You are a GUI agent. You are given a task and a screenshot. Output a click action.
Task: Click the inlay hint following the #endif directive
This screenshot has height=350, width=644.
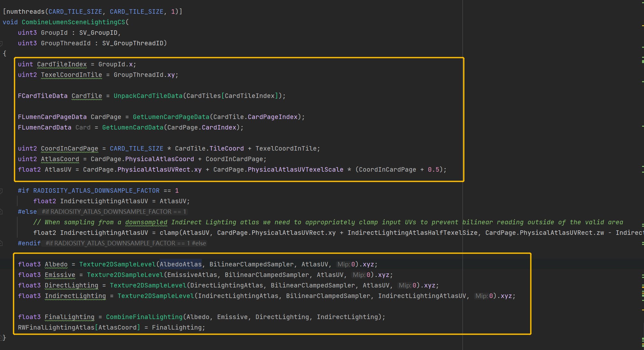[125, 243]
